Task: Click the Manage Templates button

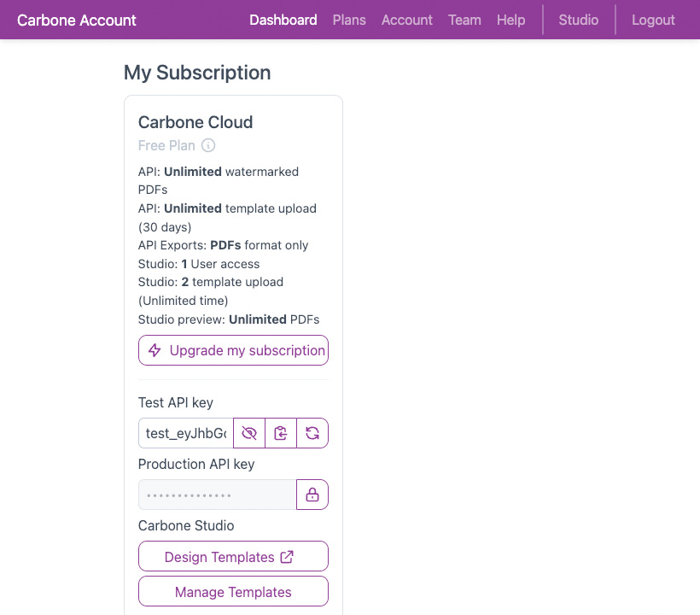Action: point(234,591)
